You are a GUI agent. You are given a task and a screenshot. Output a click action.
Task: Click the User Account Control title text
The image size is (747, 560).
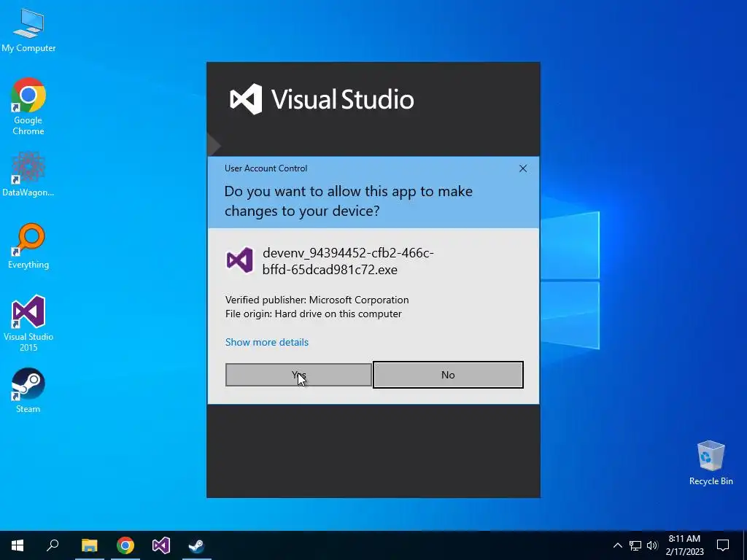266,168
